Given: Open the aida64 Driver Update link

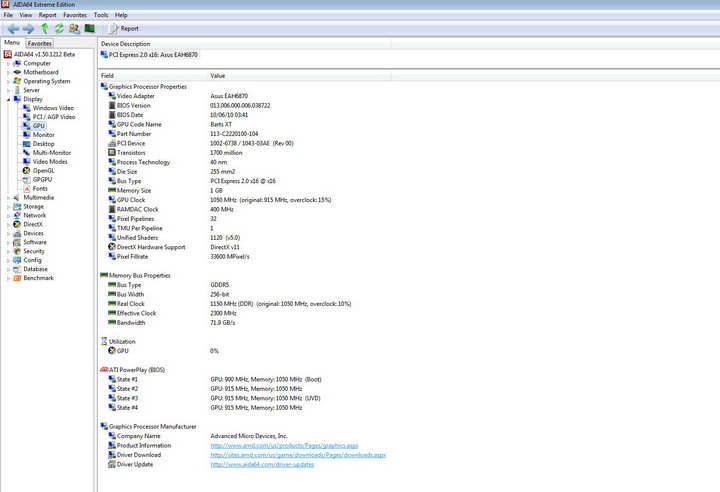Looking at the screenshot, I should click(x=262, y=464).
